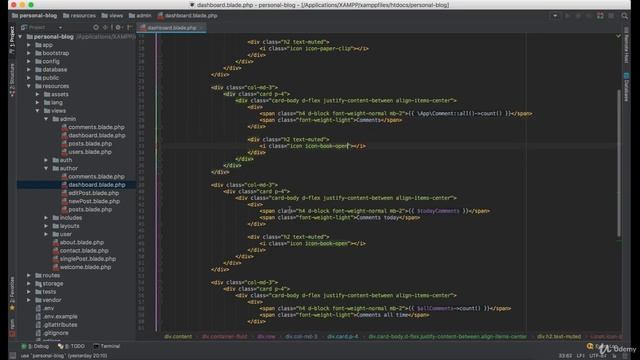Collapse the personal-blog root folder
The width and height of the screenshot is (640, 360).
[20, 37]
